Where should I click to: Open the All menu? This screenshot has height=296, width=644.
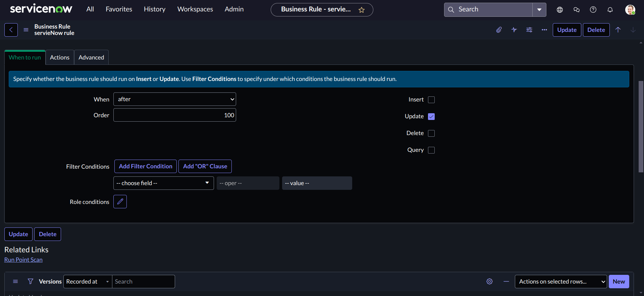tap(90, 9)
